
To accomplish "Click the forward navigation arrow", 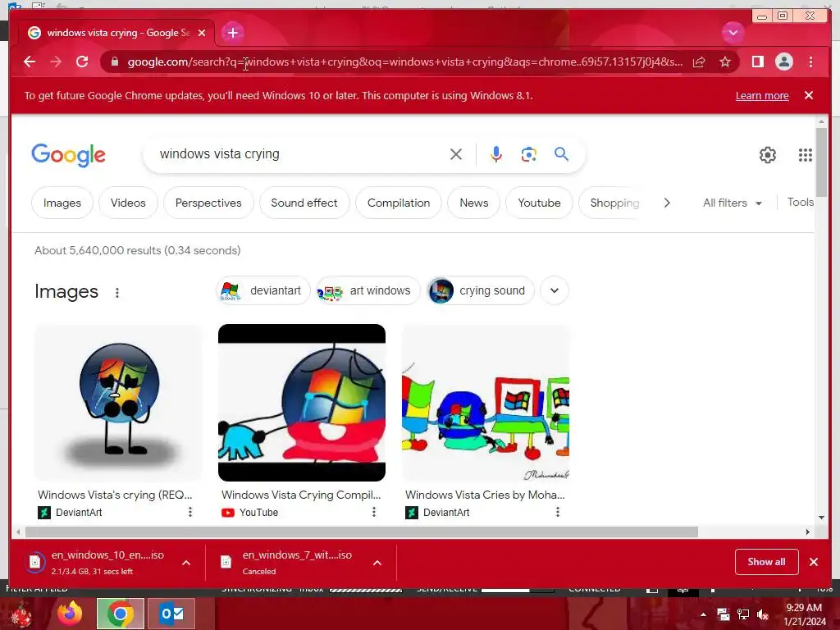I will [56, 62].
